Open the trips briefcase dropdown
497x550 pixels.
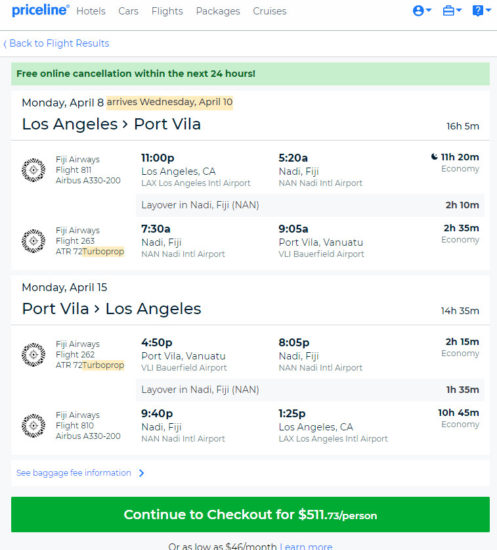pyautogui.click(x=452, y=11)
